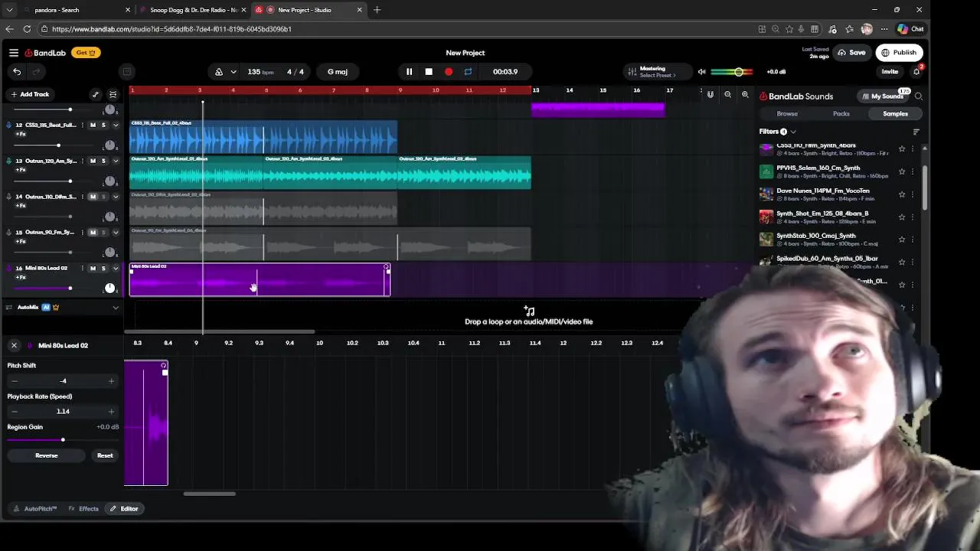The image size is (980, 551).
Task: Start recording with the red record button
Action: pos(449,72)
